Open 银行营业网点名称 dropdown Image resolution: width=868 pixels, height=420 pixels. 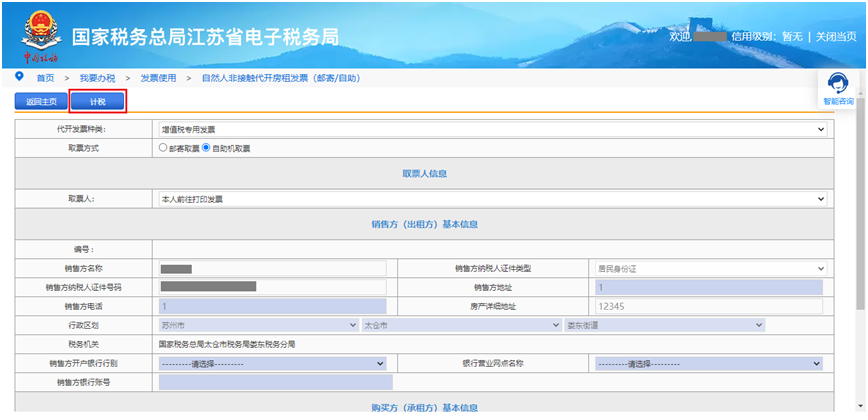coord(709,364)
